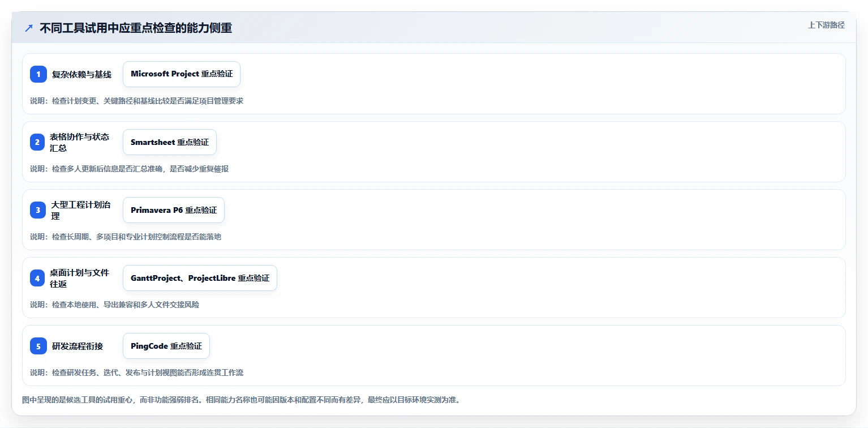Click the arrow icon beside the panel title

[29, 28]
